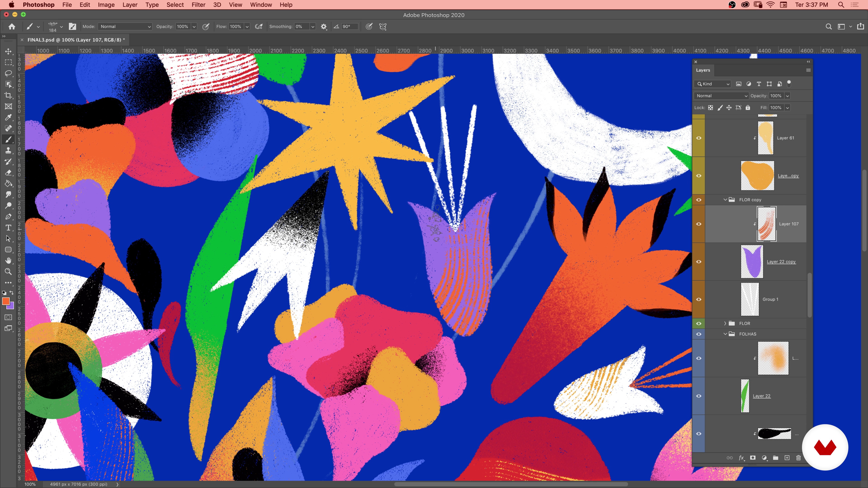Open brush Opacity slider dropdown
The image size is (868, 488).
194,27
